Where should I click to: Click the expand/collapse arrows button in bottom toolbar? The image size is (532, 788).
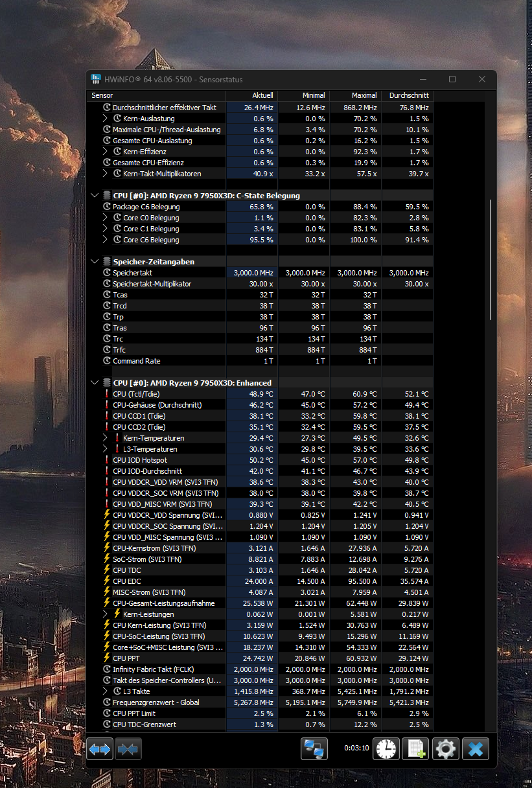(x=100, y=749)
